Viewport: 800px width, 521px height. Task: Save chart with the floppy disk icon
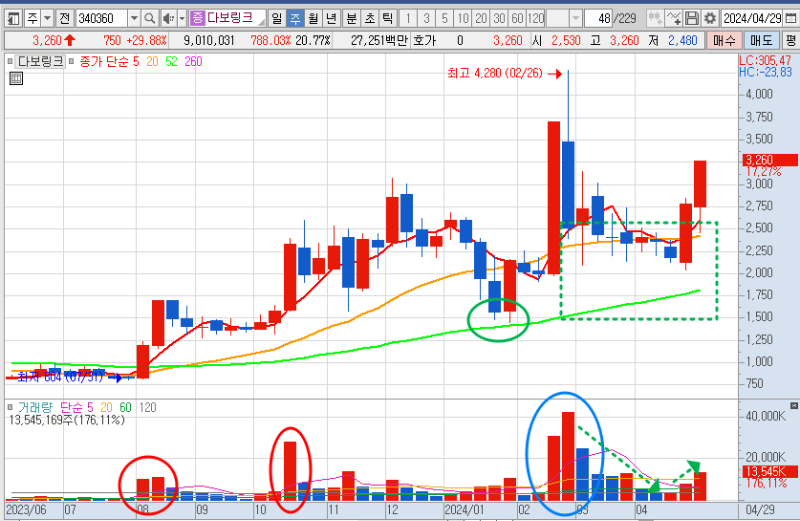click(x=691, y=19)
